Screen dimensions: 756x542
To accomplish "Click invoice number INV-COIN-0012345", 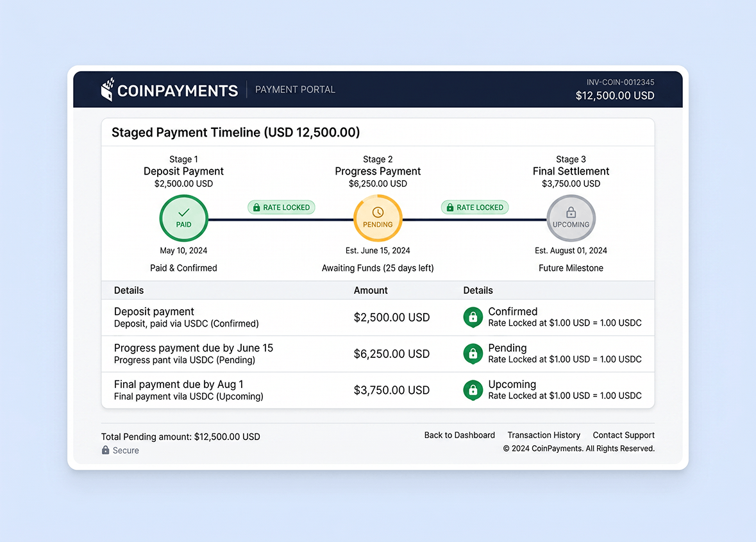I will (621, 83).
